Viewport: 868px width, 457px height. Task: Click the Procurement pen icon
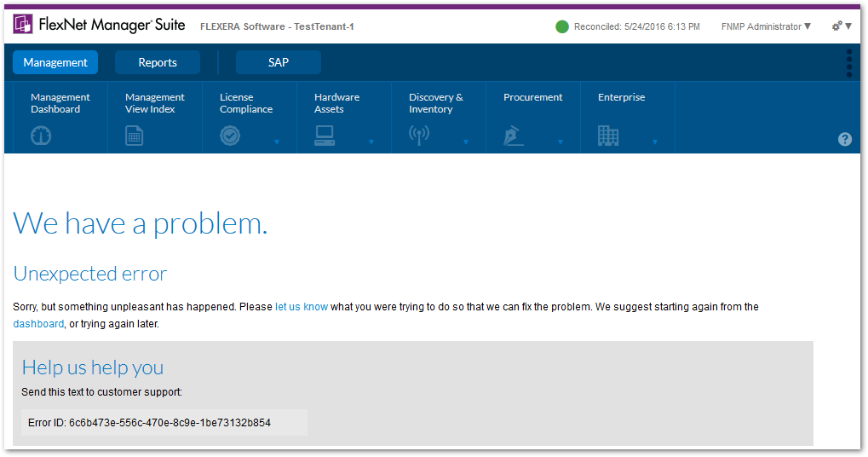513,136
